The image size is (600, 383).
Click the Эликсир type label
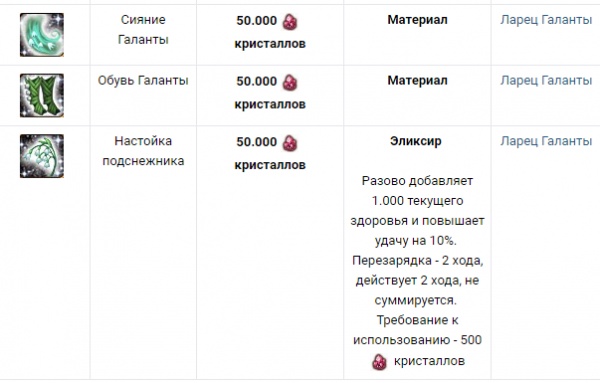[416, 141]
